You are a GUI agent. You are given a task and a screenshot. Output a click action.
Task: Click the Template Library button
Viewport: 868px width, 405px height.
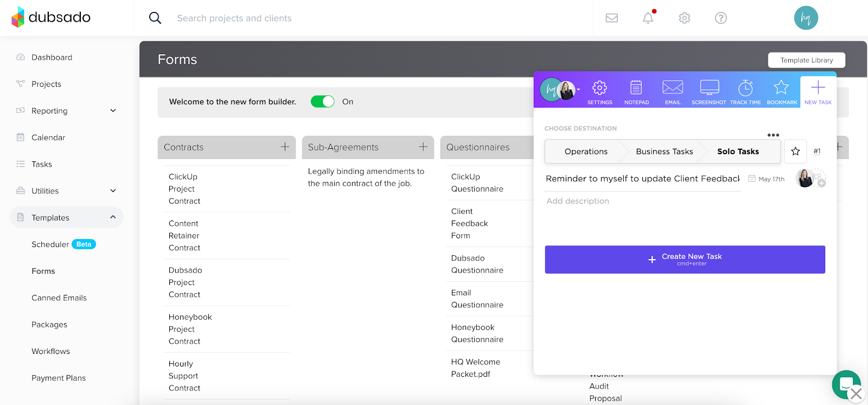(807, 60)
